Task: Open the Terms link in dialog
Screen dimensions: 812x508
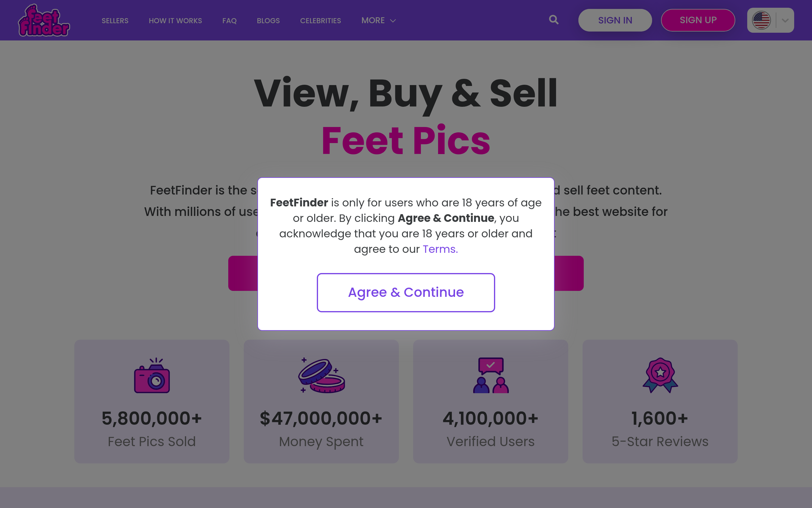Action: (x=440, y=249)
